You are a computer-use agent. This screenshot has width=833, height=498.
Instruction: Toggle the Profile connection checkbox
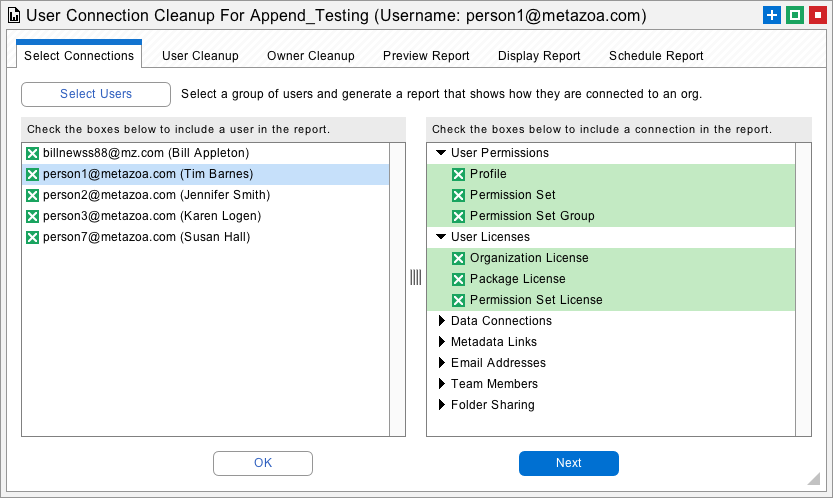(458, 174)
